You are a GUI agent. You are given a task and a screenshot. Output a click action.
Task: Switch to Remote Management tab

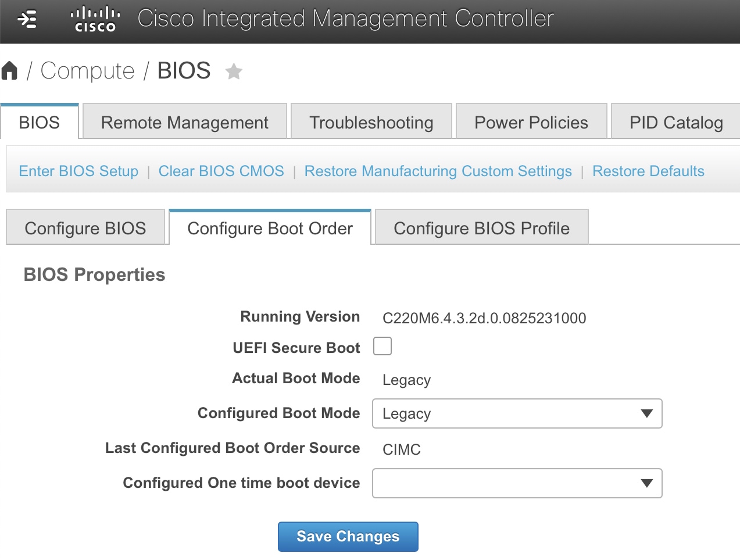click(185, 122)
